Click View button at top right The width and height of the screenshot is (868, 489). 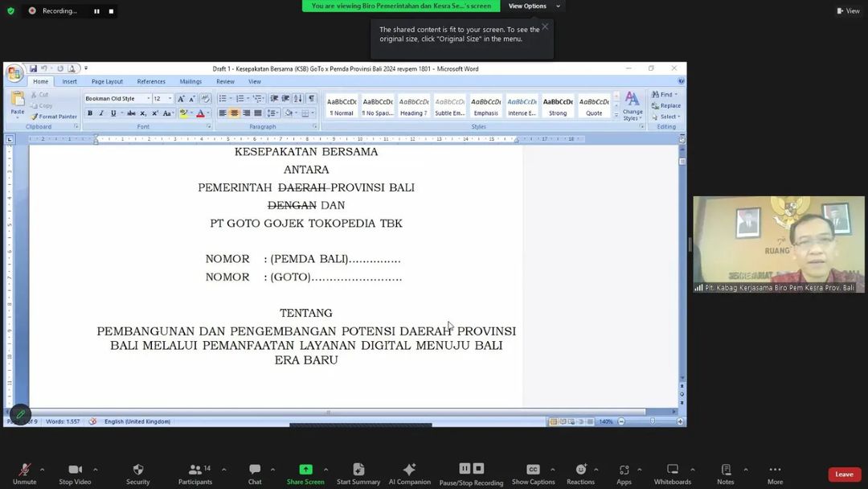[x=848, y=11]
